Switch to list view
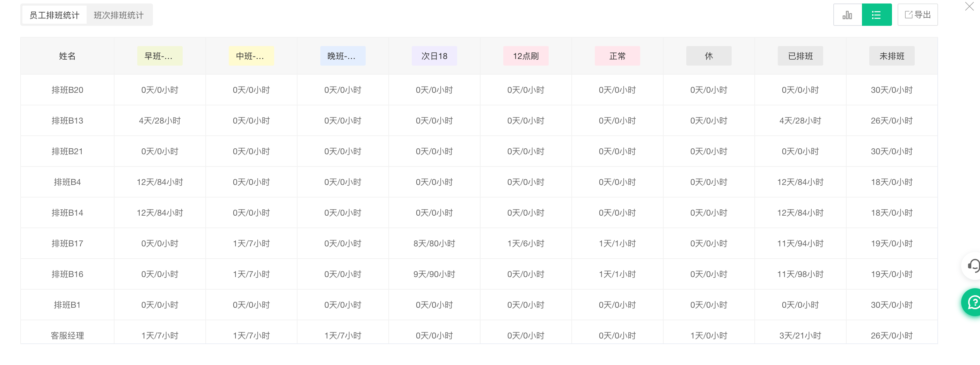Viewport: 980px width, 365px height. [877, 15]
